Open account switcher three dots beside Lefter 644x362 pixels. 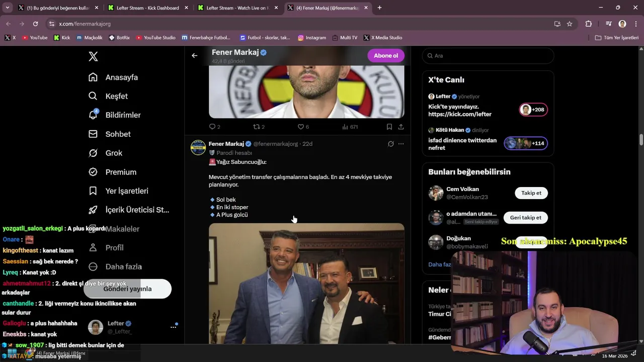tap(173, 327)
